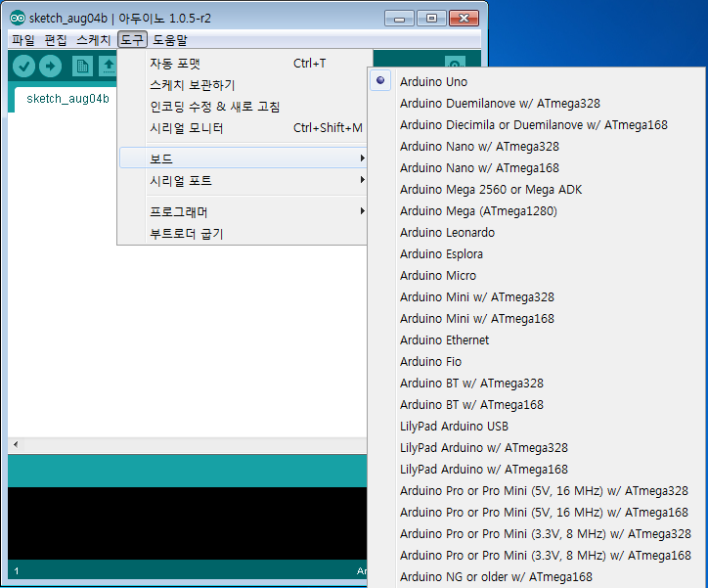
Task: Select Pro Mini (5V, 16 MHz) w/ ATmega168
Action: [x=537, y=513]
